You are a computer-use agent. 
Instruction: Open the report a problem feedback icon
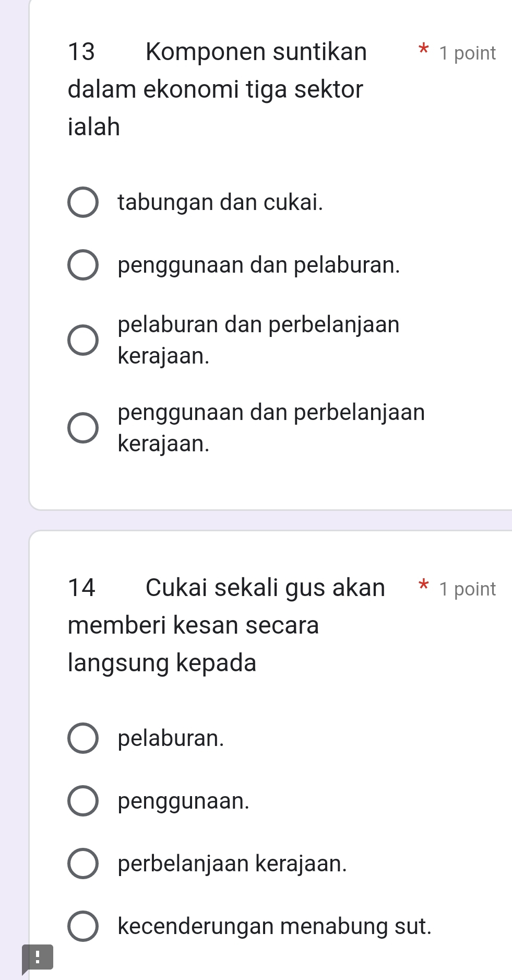pos(37,957)
